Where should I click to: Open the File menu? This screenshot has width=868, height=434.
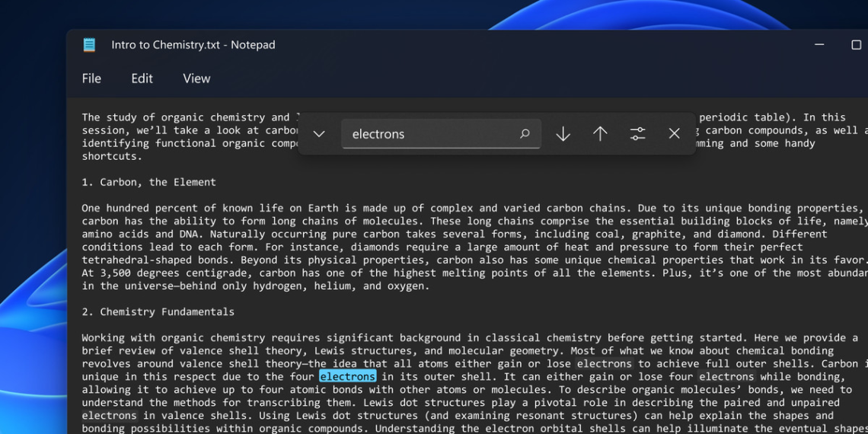pos(91,78)
